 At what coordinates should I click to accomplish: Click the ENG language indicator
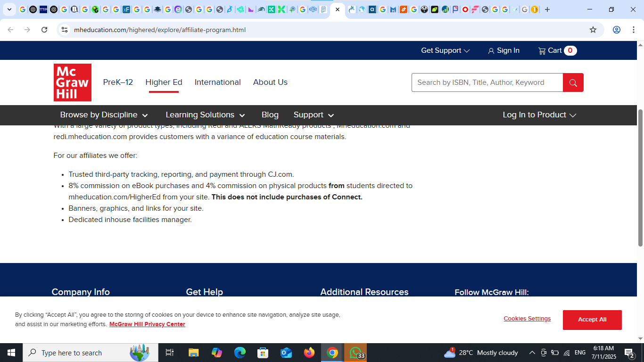580,353
